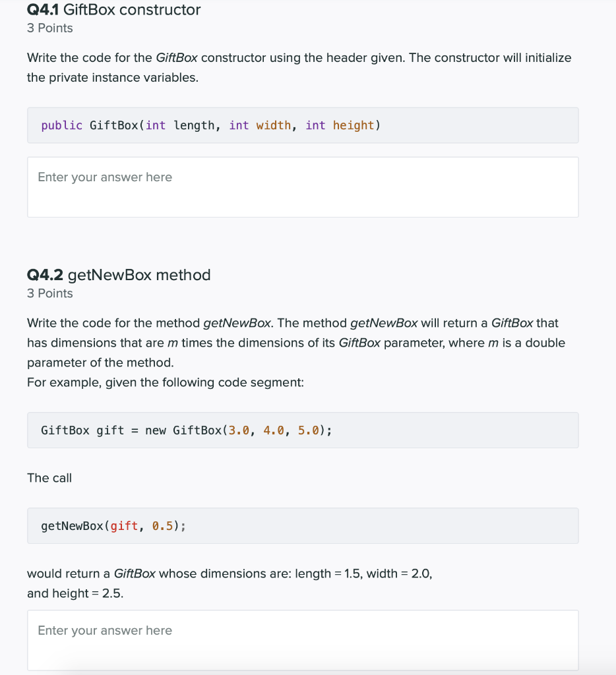
Task: Click the gift argument in the getNewBox call
Action: 125,525
